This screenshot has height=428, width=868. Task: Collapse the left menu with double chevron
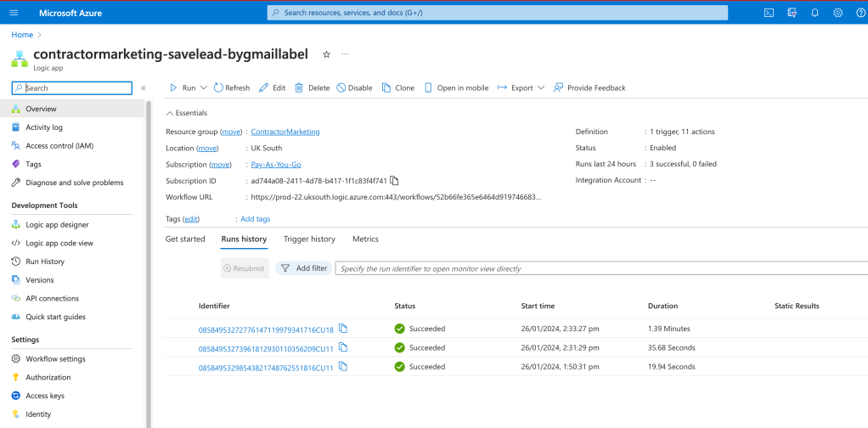144,88
